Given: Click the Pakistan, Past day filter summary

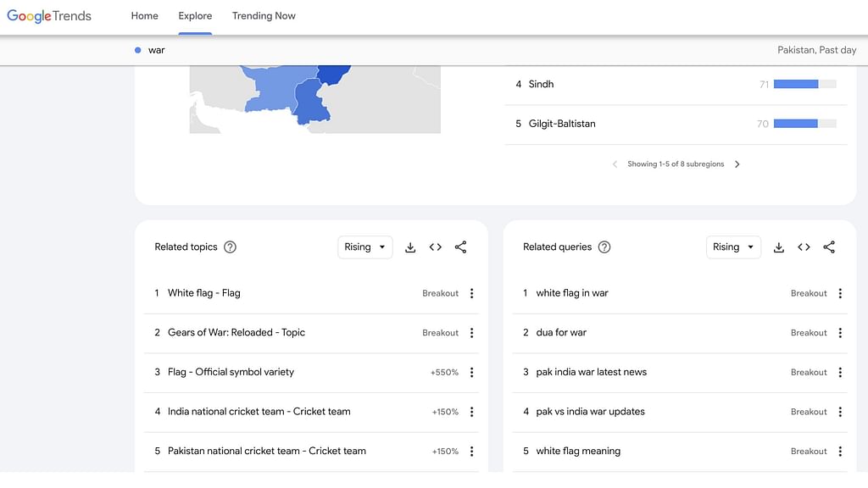Looking at the screenshot, I should [816, 50].
